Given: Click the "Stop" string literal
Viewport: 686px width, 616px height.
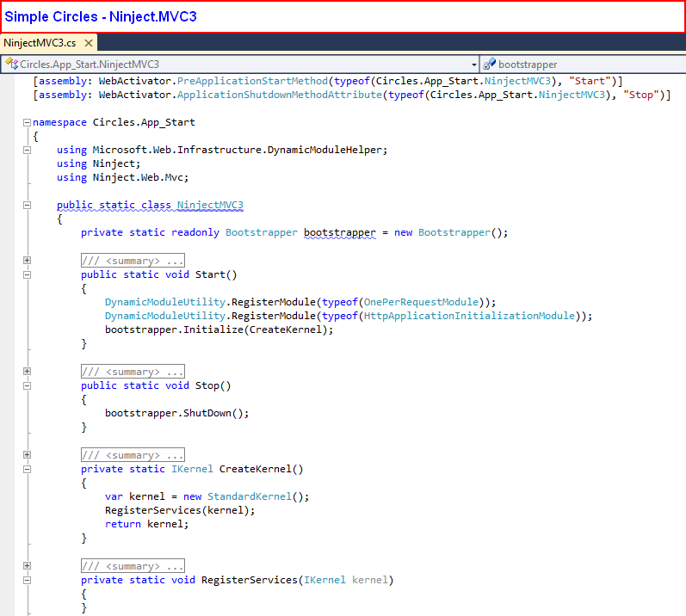Looking at the screenshot, I should point(640,95).
